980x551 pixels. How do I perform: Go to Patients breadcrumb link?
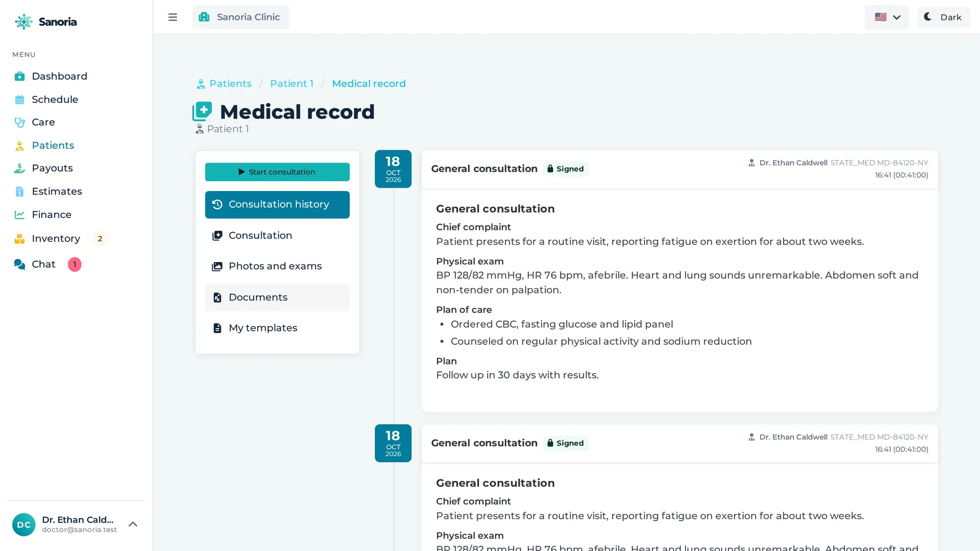(x=230, y=84)
